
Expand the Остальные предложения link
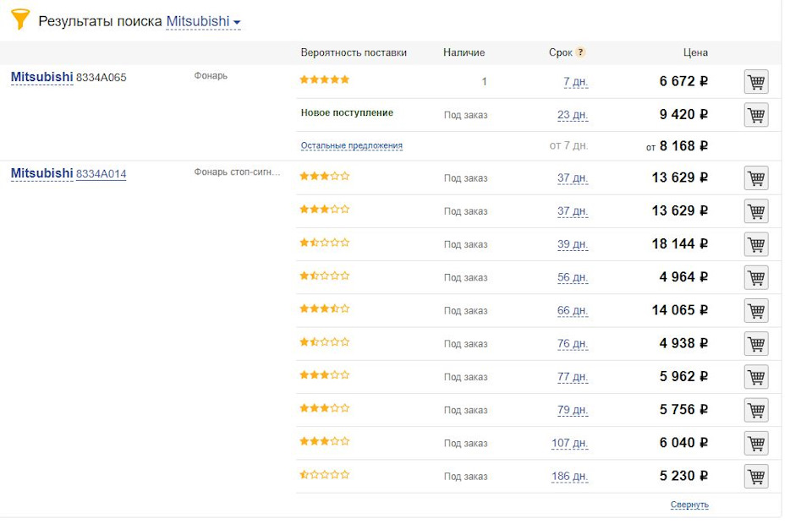(x=352, y=146)
